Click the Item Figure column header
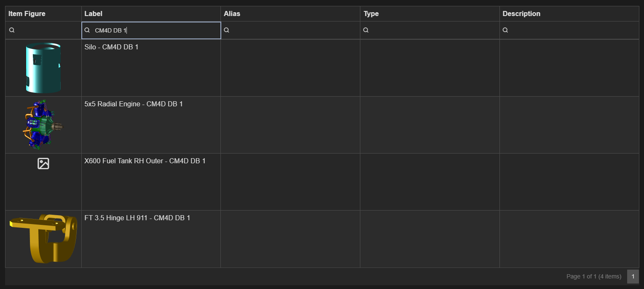Screen dimensions: 644x289 (27, 14)
